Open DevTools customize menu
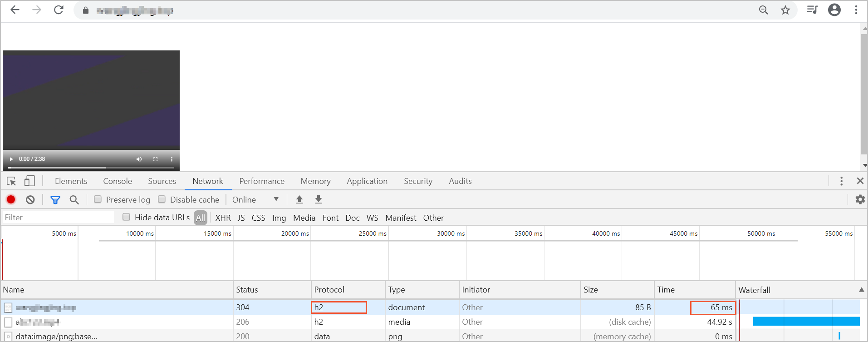Image resolution: width=868 pixels, height=342 pixels. click(x=841, y=181)
